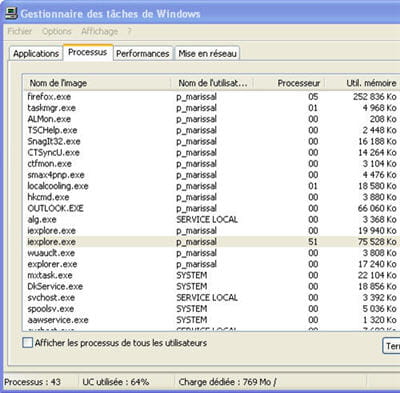Open the Options menu
Screen dimensions: 400x393
click(x=57, y=31)
